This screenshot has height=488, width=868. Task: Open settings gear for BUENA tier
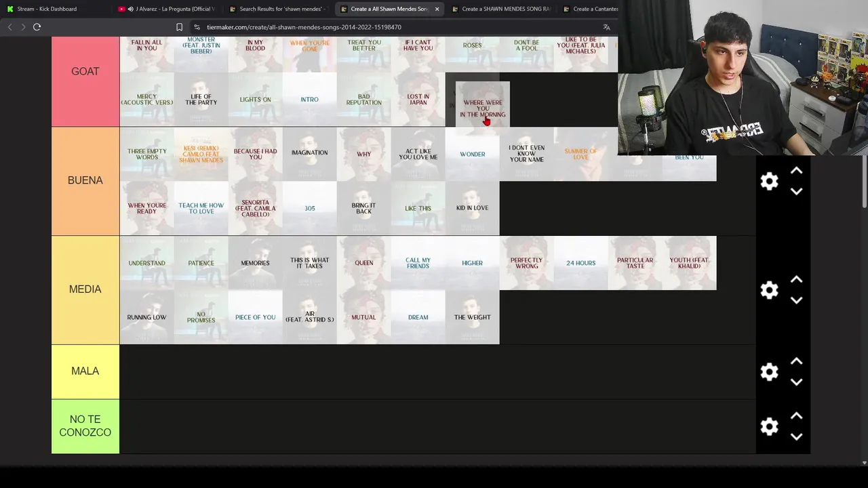tap(769, 181)
